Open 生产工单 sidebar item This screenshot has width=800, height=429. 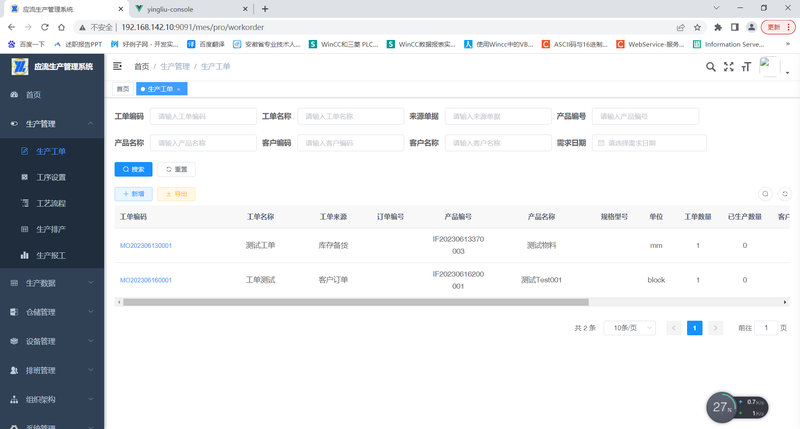coord(52,152)
